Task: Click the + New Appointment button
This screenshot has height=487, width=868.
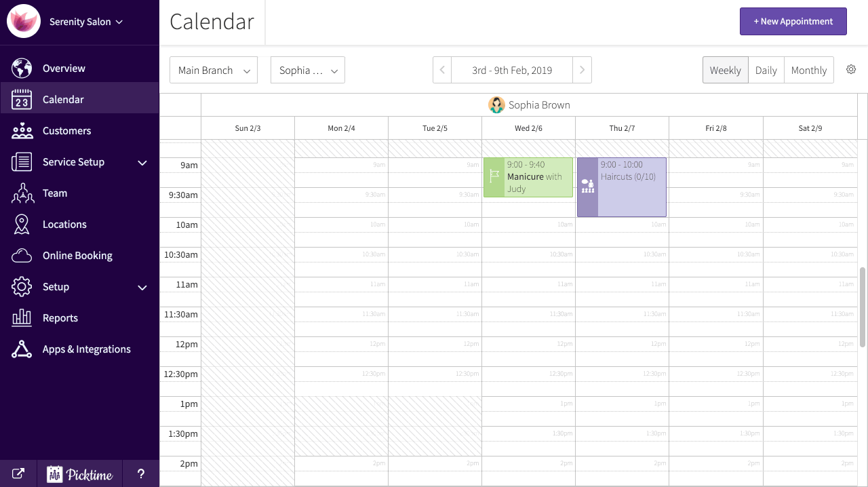Action: pos(793,21)
